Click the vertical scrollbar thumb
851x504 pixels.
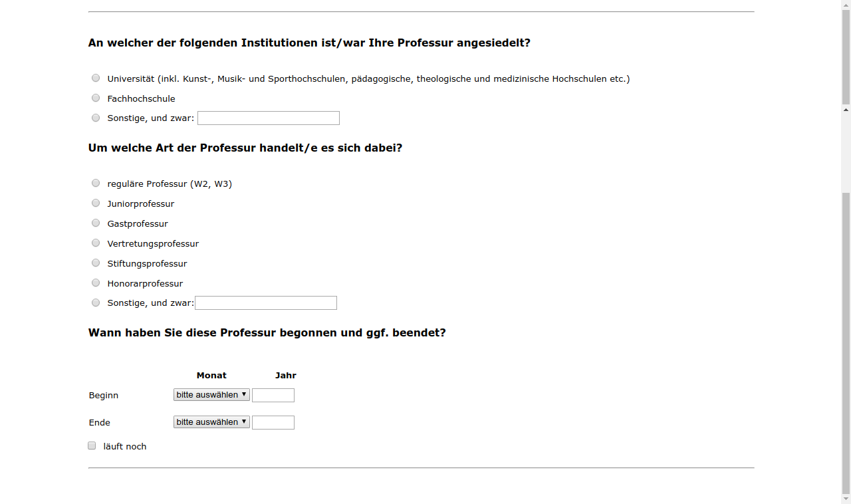(x=846, y=342)
